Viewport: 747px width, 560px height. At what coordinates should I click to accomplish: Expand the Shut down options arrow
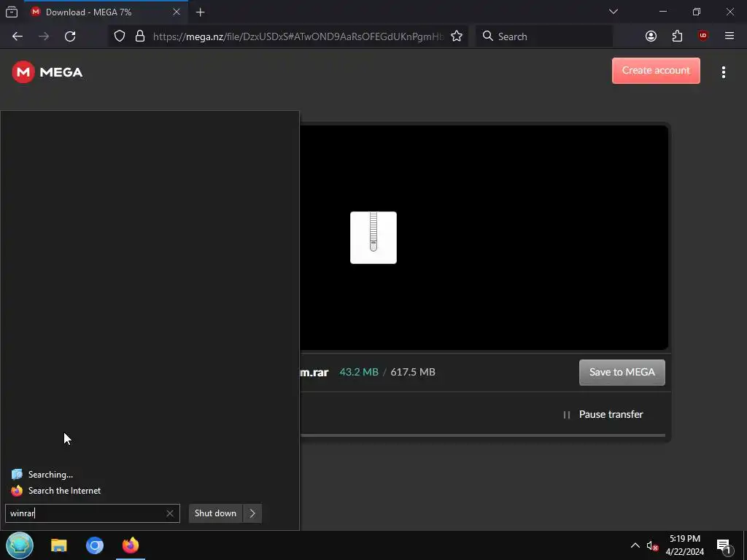coord(252,513)
